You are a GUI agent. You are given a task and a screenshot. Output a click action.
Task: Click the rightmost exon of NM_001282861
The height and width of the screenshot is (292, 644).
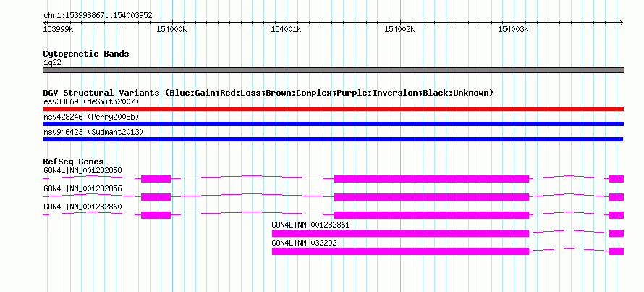pos(617,233)
